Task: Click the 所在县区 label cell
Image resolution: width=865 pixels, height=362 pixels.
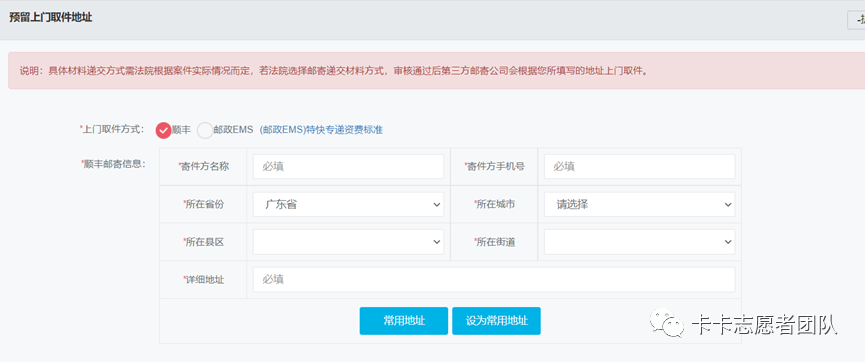Action: (x=203, y=242)
